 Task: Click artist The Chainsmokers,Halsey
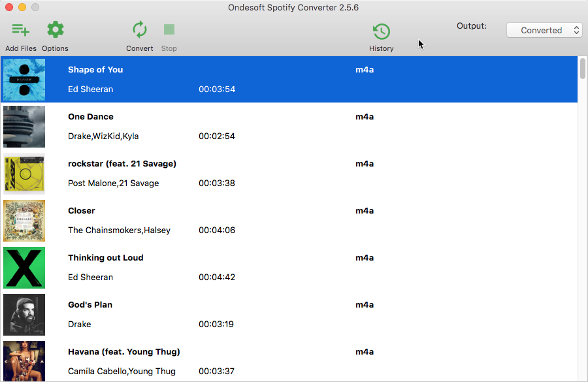click(x=119, y=230)
